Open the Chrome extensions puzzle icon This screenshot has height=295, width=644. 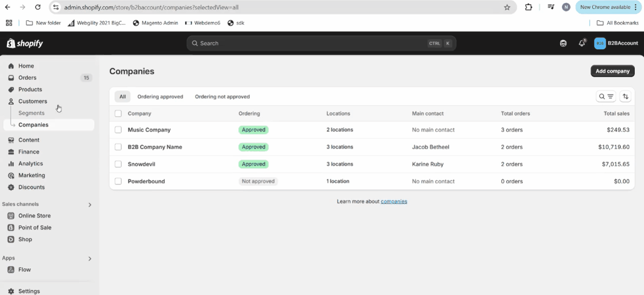pyautogui.click(x=528, y=7)
